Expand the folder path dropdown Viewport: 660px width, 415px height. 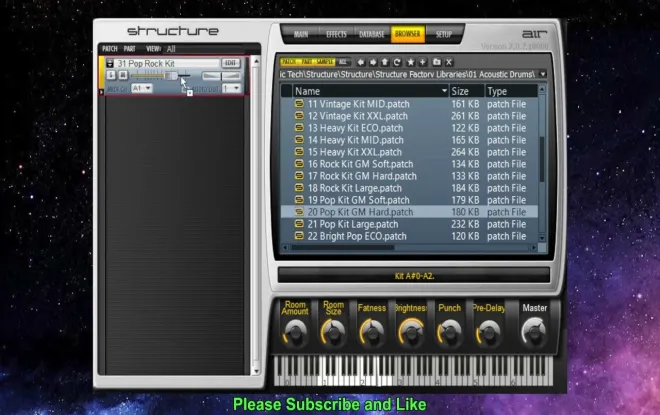point(543,74)
